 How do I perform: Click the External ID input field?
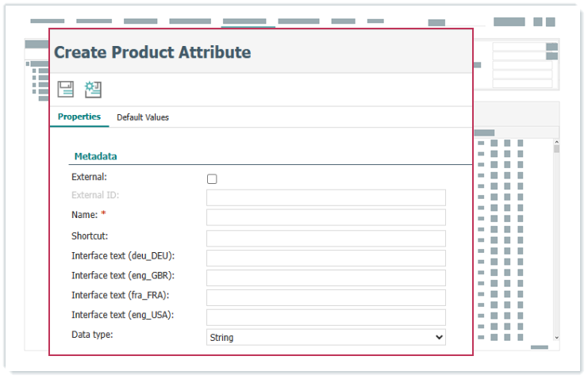pos(325,197)
